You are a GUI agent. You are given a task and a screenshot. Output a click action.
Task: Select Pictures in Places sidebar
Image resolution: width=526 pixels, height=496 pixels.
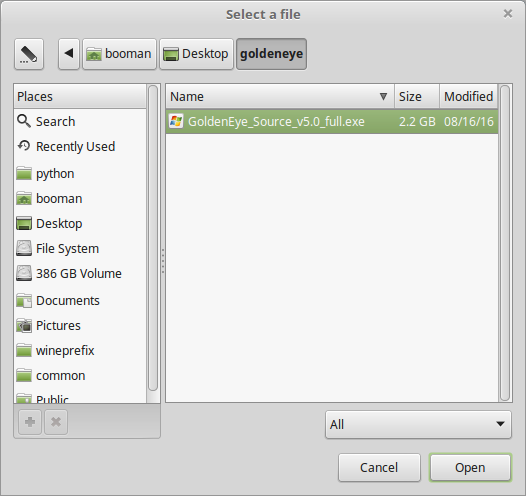80,325
